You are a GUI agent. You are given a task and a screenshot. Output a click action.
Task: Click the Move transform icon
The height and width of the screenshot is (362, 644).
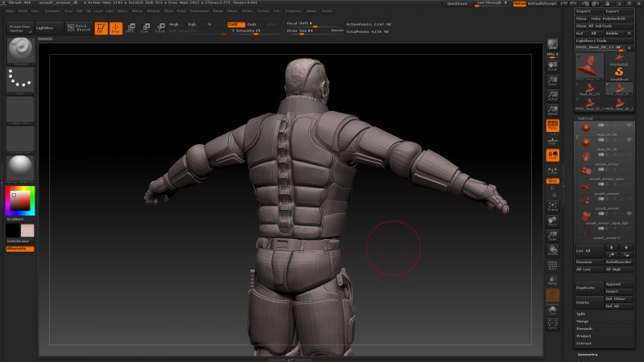(130, 28)
